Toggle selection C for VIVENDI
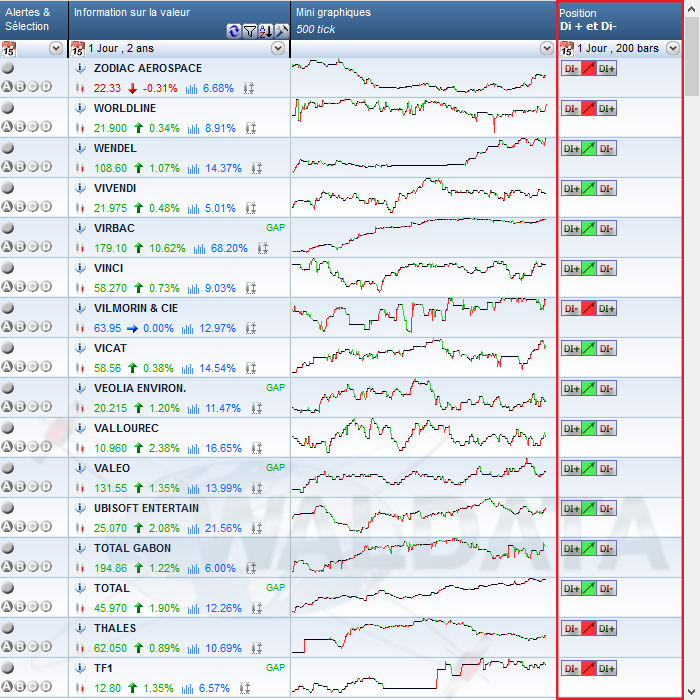 click(33, 206)
